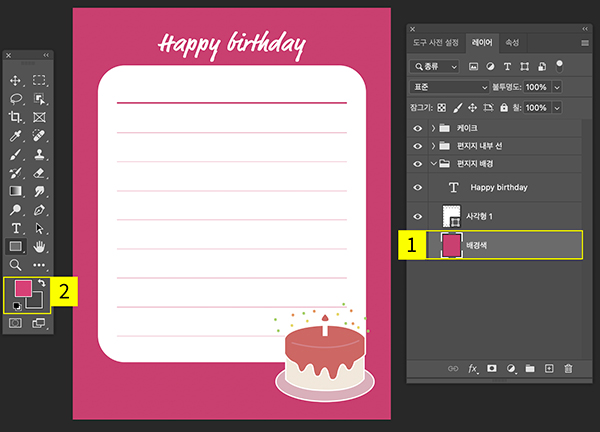Select the Zoom tool
Screen dimensions: 600x432
pyautogui.click(x=15, y=265)
